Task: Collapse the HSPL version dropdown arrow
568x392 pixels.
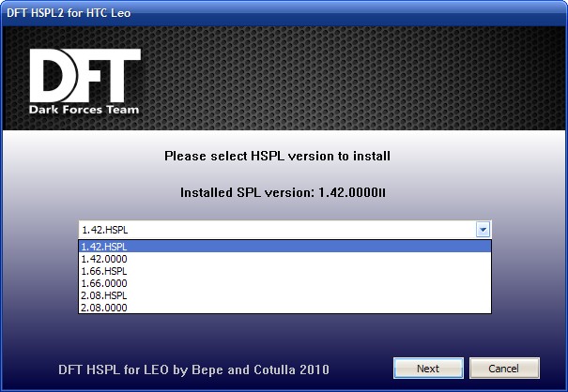Action: pos(483,230)
